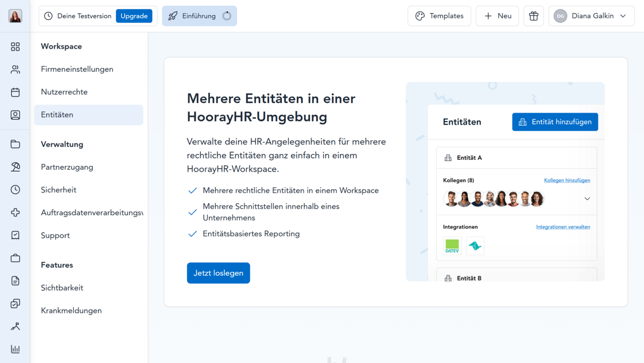Click the clock icon beside Deine Testversion

(48, 16)
